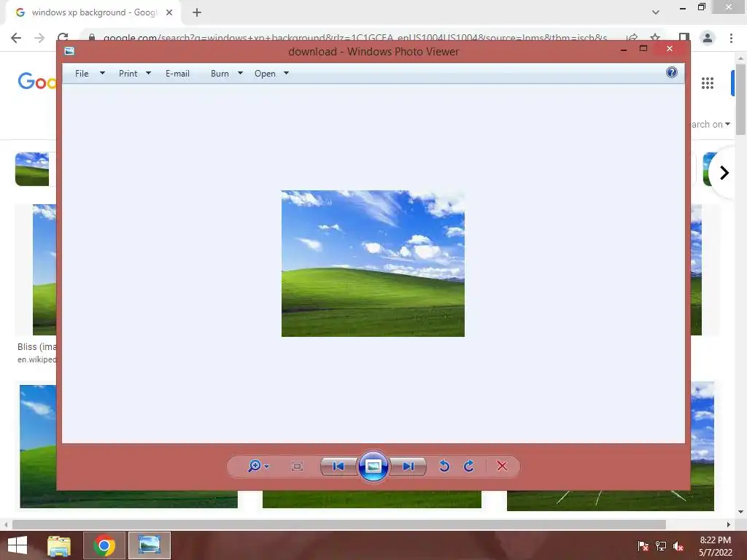Minimize the Chrome window

pos(683,7)
